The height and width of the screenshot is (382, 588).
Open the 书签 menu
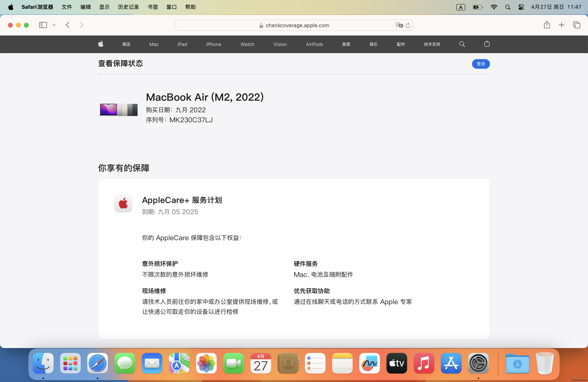[x=153, y=7]
